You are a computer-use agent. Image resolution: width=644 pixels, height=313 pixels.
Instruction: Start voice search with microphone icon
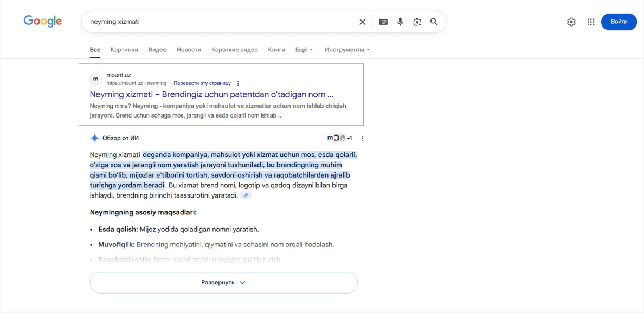[x=400, y=22]
